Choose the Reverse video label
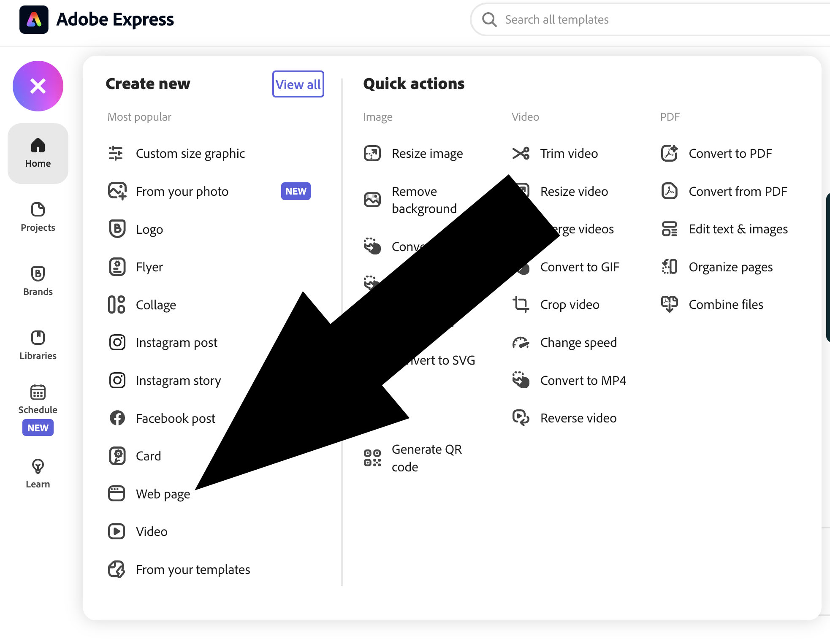Viewport: 830px width, 644px height. [578, 418]
